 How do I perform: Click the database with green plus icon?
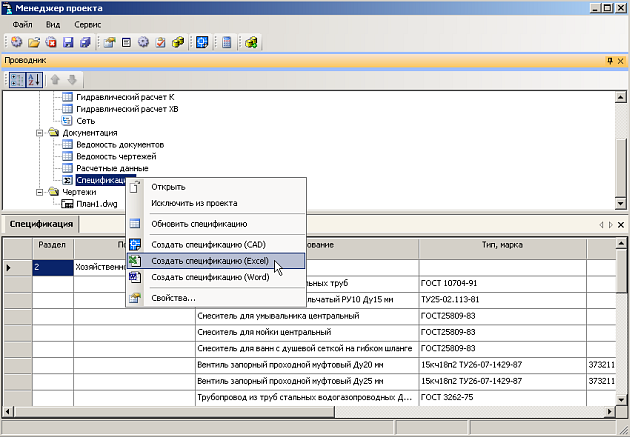252,42
